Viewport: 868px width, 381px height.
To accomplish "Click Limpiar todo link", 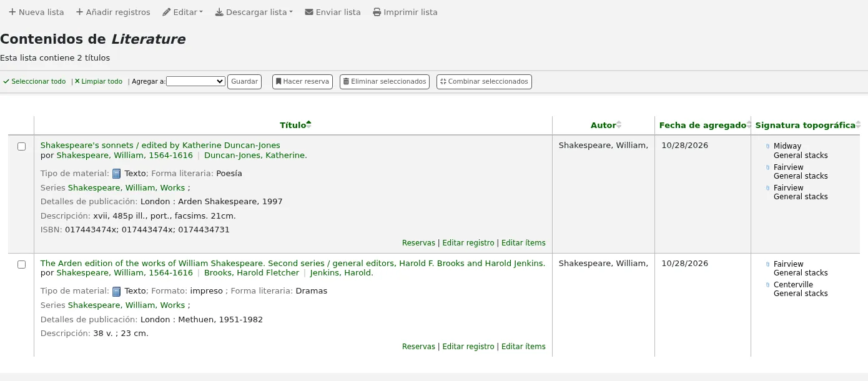I will tap(99, 81).
